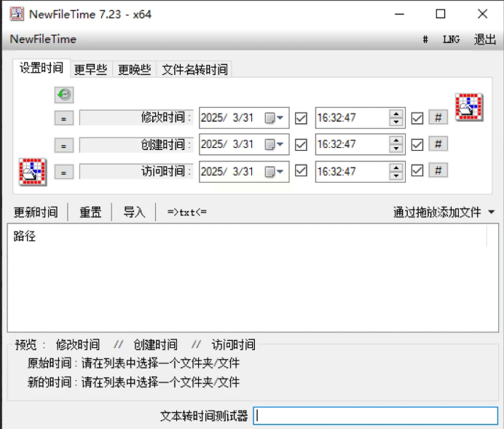Screen dimensions: 504x429
Task: Switch to the 更晚些 tab
Action: [x=134, y=69]
